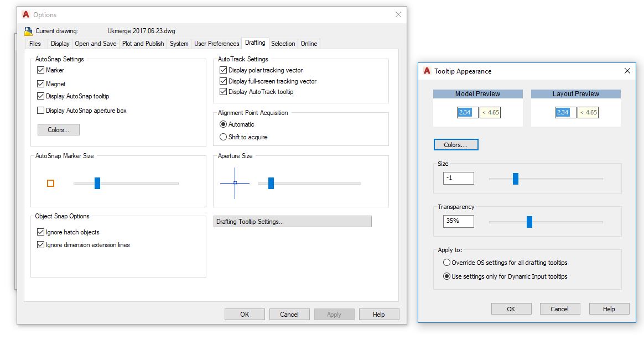
Task: Click the current drawing file icon
Action: click(28, 31)
